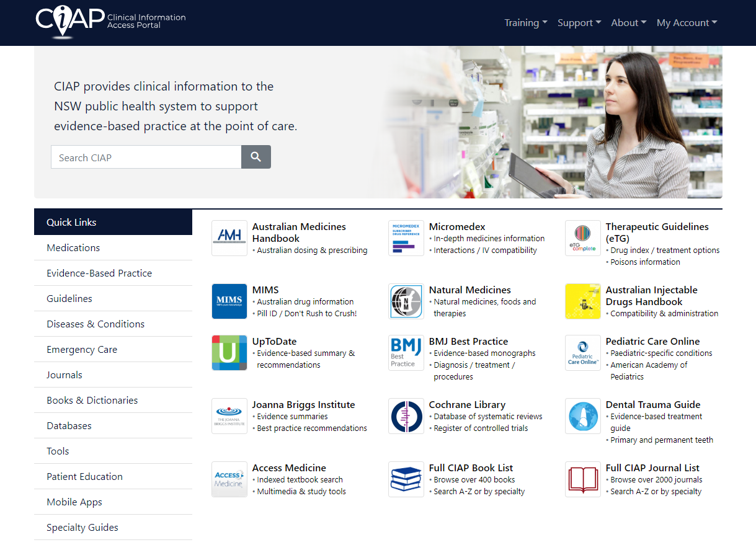756x550 pixels.
Task: Open the Full CIAP Book List books icon
Action: coord(406,479)
